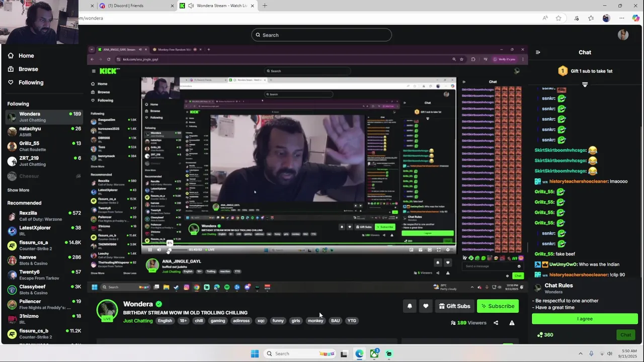Open natachyu ASMR channel in sidebar
The width and height of the screenshot is (644, 362).
(44, 132)
